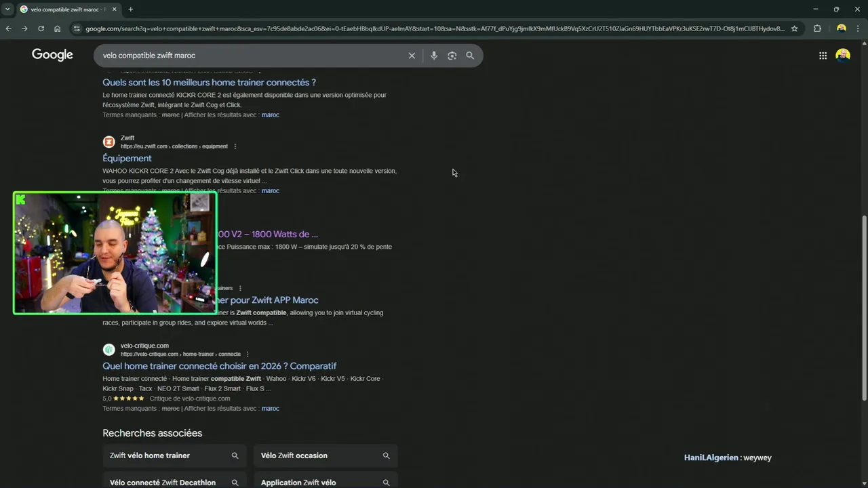
Task: Open the home page icon
Action: [x=57, y=28]
